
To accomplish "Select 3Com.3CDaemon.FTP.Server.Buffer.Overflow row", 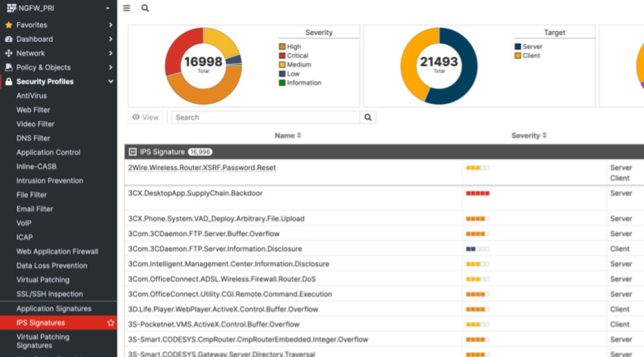I will (x=384, y=233).
